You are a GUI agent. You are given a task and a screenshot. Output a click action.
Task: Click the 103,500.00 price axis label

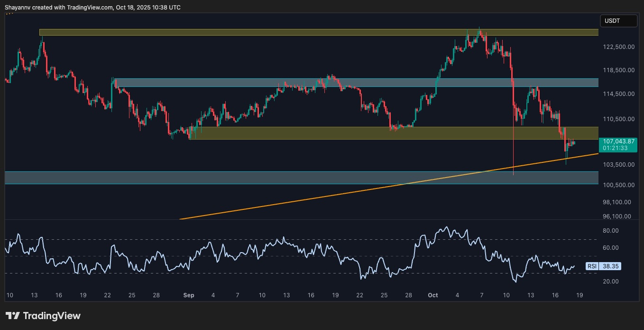tap(618, 165)
